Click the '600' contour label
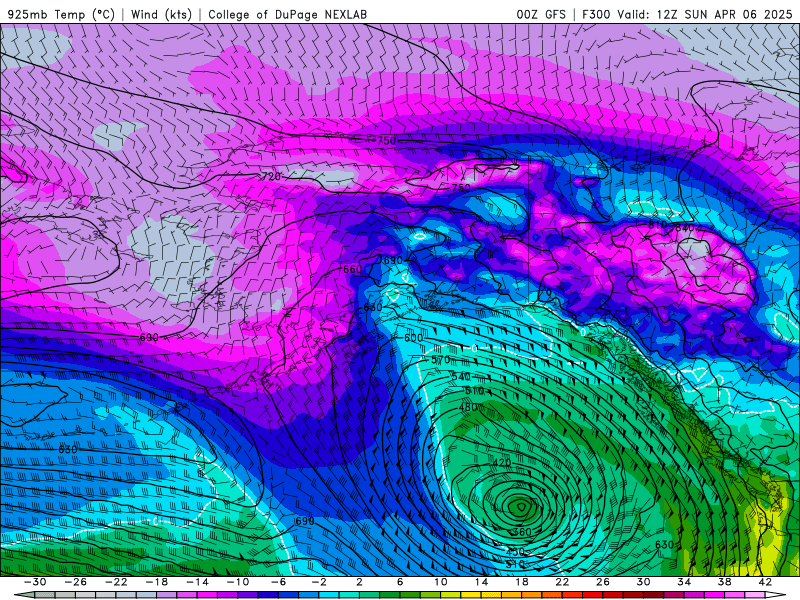The width and height of the screenshot is (800, 600). pos(414,338)
